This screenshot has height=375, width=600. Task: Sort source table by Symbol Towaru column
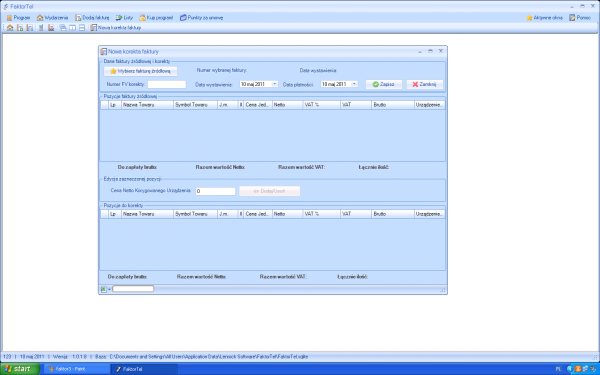point(195,105)
